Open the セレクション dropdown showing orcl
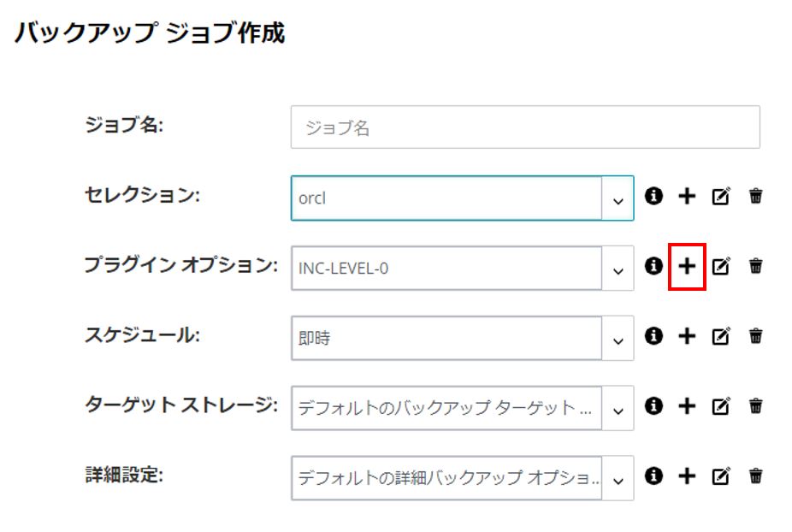Viewport: 792px width, 532px height. [x=618, y=198]
